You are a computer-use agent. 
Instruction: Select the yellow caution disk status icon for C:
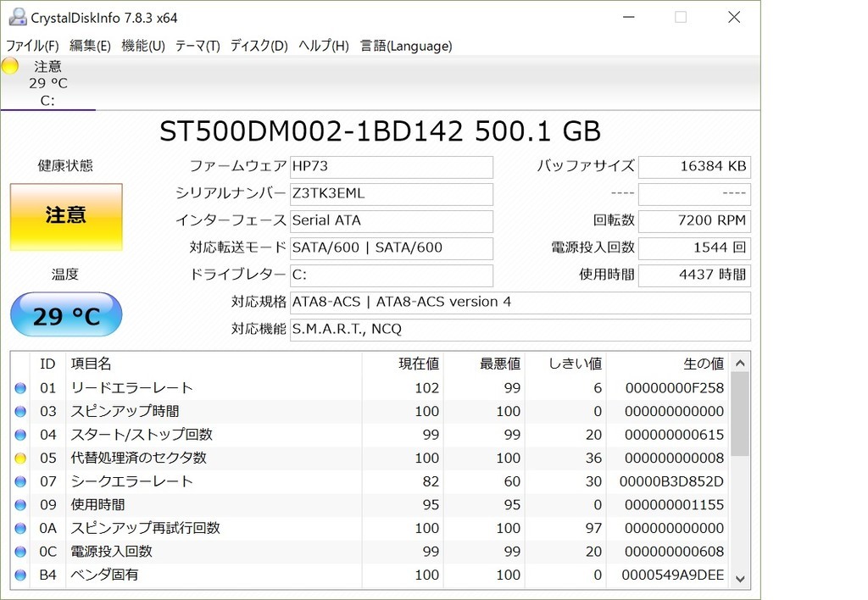(10, 66)
